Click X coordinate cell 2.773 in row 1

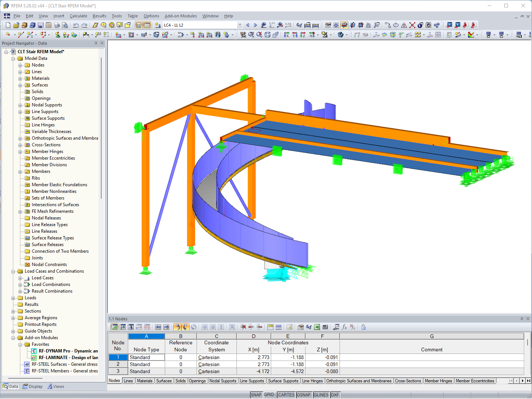pos(254,357)
